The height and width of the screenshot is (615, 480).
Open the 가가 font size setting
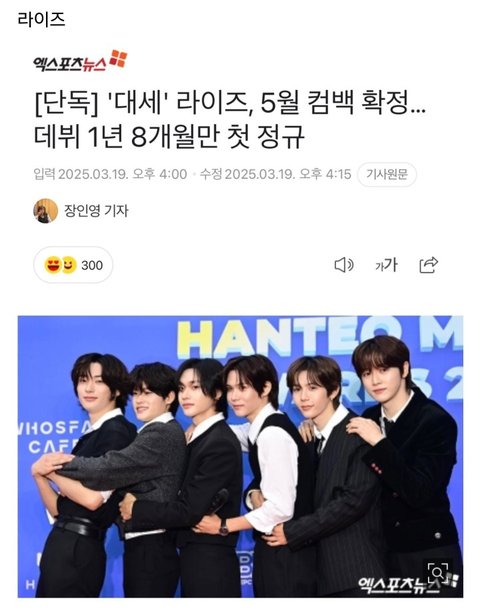[386, 265]
